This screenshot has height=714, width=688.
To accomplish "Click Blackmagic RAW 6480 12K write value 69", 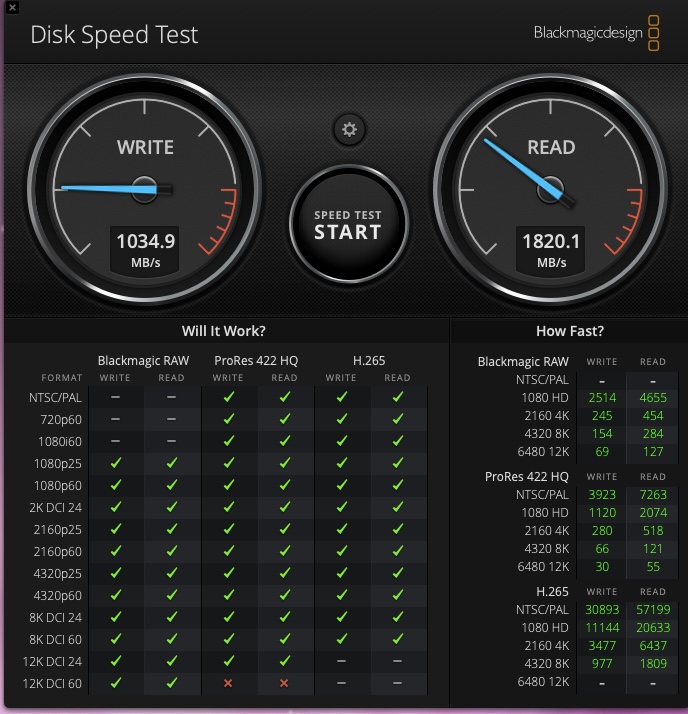I will point(602,452).
